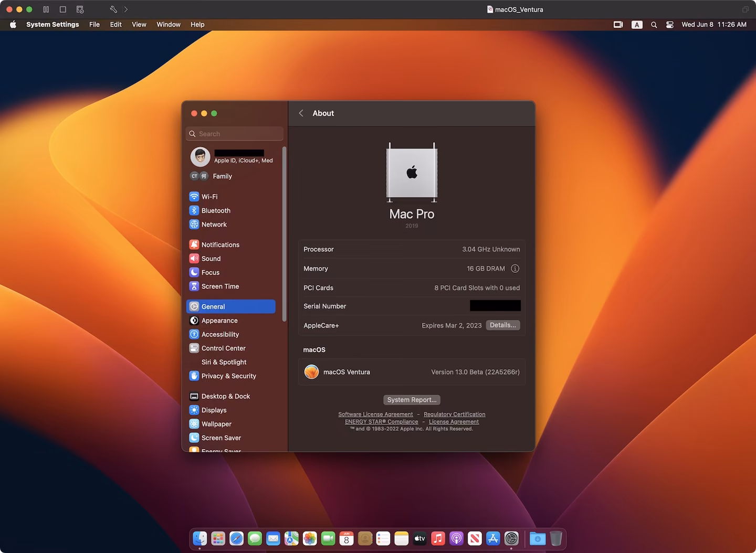The image size is (756, 553).
Task: Click the AppleCare+ Details button
Action: click(503, 325)
